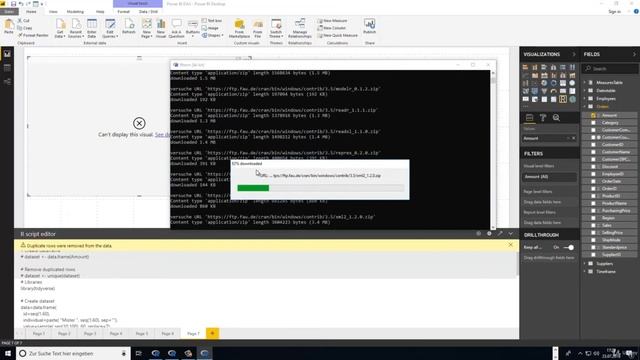Viewport: 640px width, 360px height.
Task: Dismiss the duplicate rows warning banner
Action: coord(511,245)
